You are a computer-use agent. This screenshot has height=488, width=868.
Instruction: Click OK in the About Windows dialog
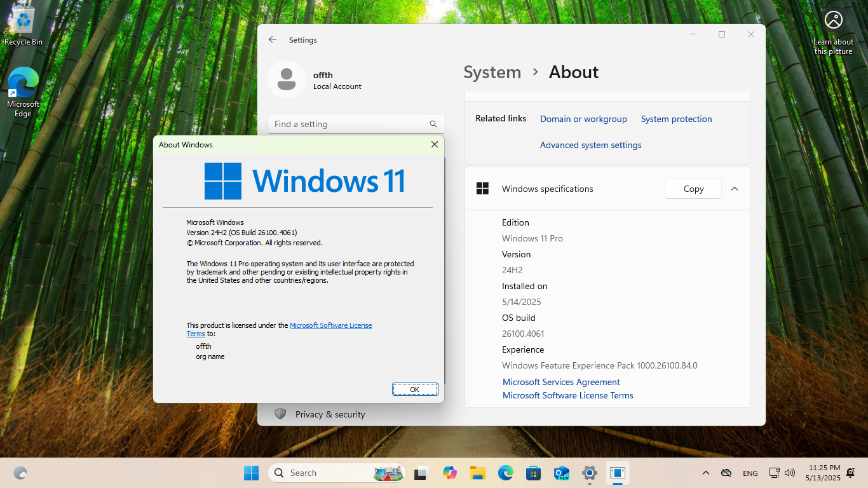point(415,390)
